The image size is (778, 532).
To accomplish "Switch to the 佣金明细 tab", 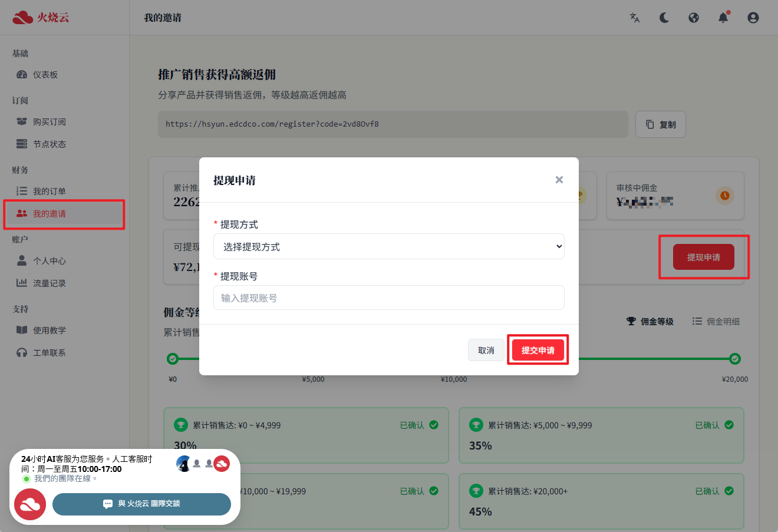I will click(x=716, y=322).
